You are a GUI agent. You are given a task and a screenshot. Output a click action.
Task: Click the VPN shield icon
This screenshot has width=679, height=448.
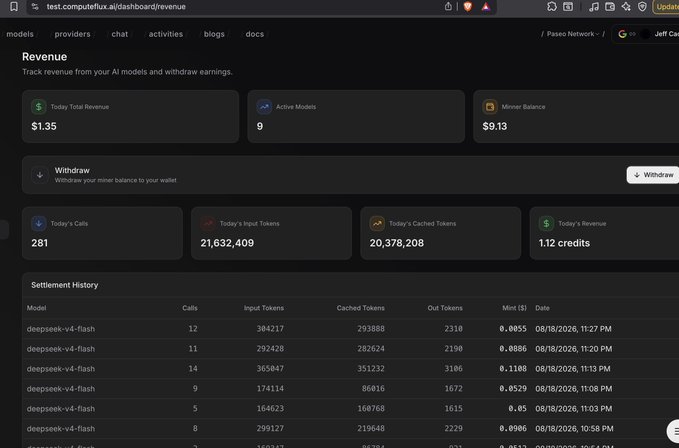click(x=642, y=6)
